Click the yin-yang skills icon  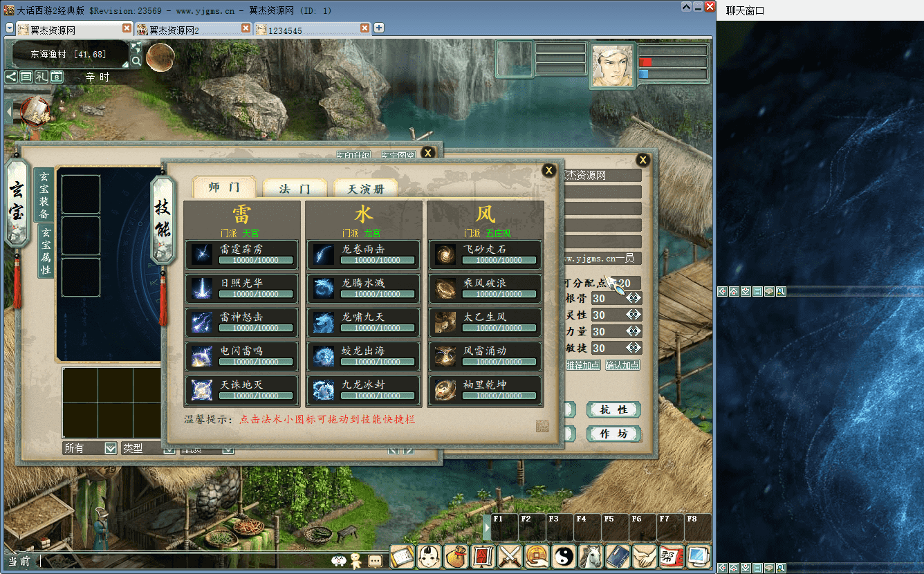coord(564,556)
